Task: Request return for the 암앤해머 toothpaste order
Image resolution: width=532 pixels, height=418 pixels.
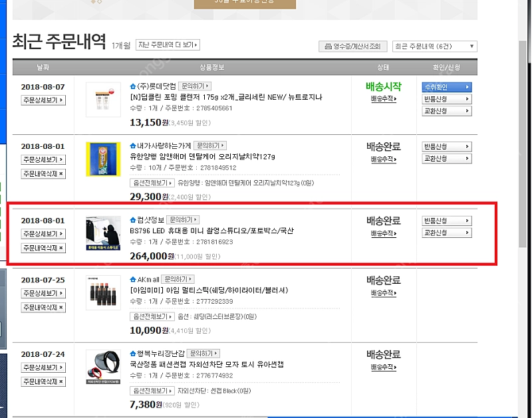Action: click(446, 146)
